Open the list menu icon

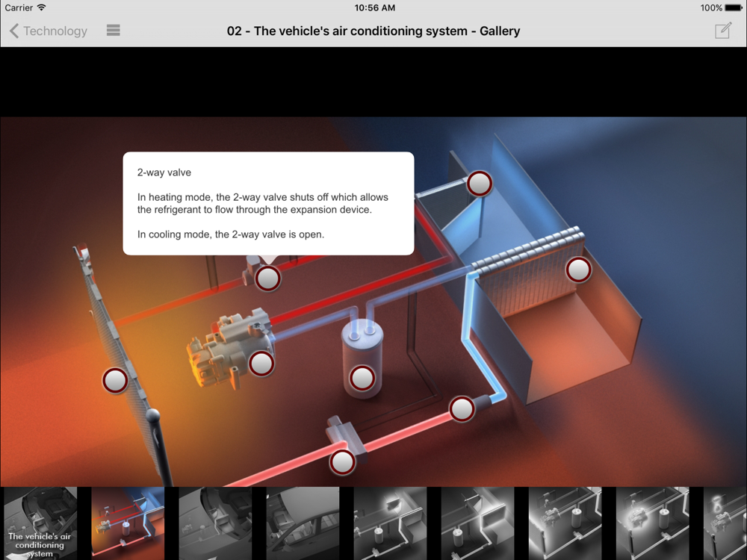coord(114,31)
